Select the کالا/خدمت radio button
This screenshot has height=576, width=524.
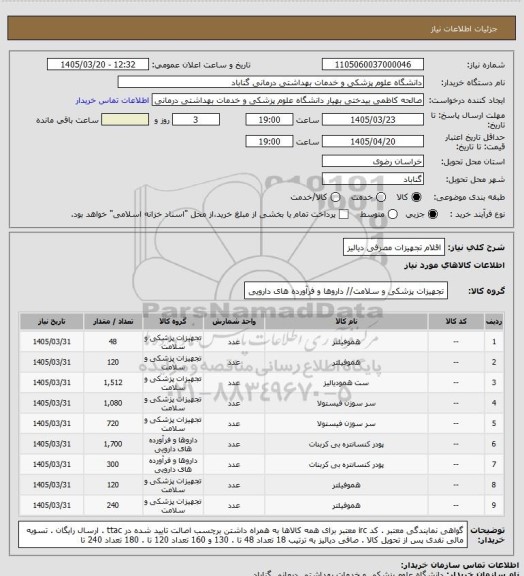click(x=335, y=197)
